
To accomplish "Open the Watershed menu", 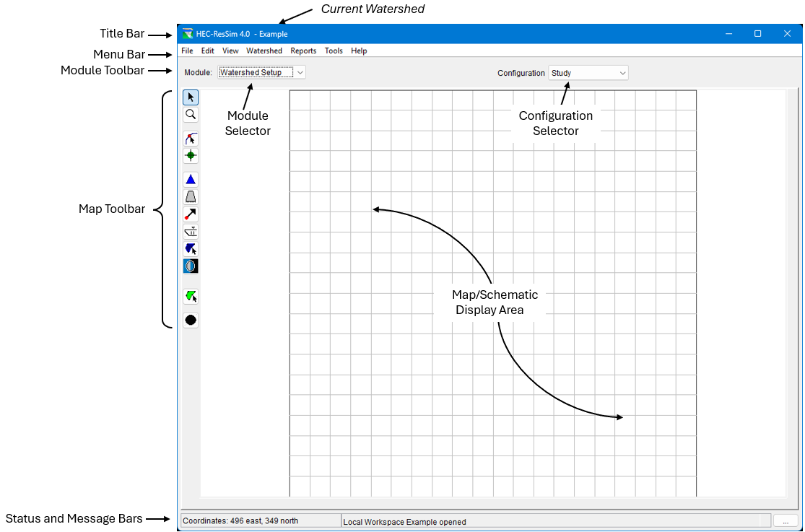I will point(264,51).
